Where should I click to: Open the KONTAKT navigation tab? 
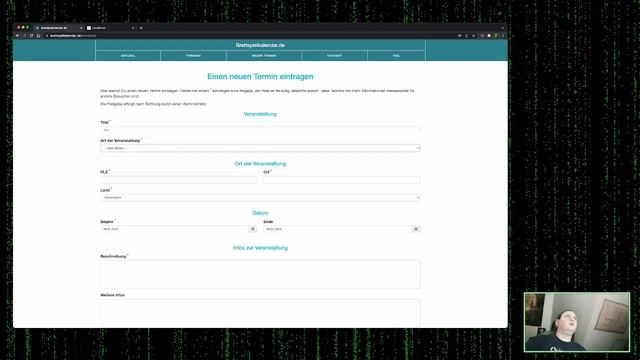click(334, 56)
